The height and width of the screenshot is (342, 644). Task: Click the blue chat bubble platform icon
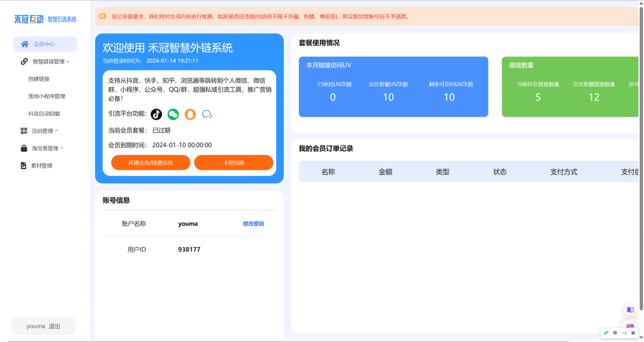pyautogui.click(x=207, y=114)
